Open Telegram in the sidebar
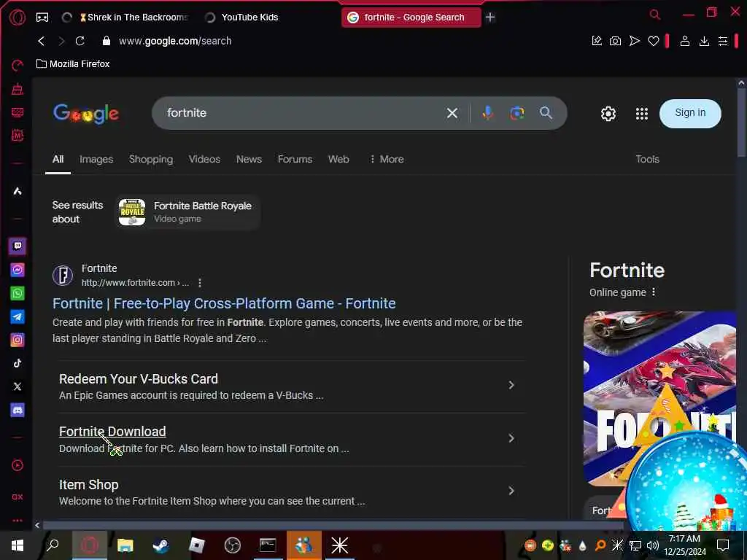 [18, 316]
